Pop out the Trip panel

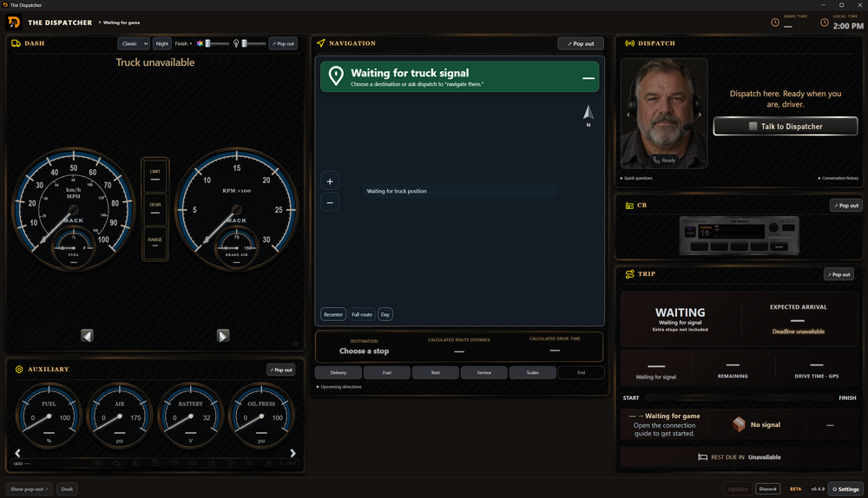pyautogui.click(x=838, y=274)
